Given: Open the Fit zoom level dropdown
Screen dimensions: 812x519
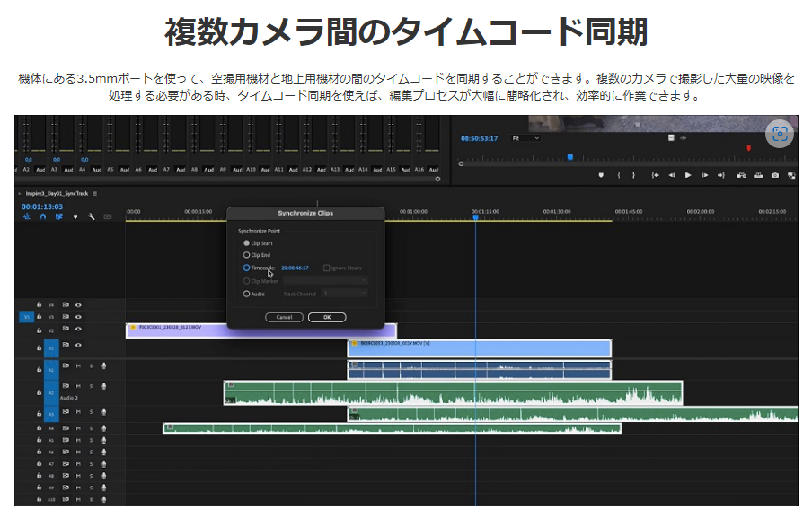Looking at the screenshot, I should tap(525, 138).
